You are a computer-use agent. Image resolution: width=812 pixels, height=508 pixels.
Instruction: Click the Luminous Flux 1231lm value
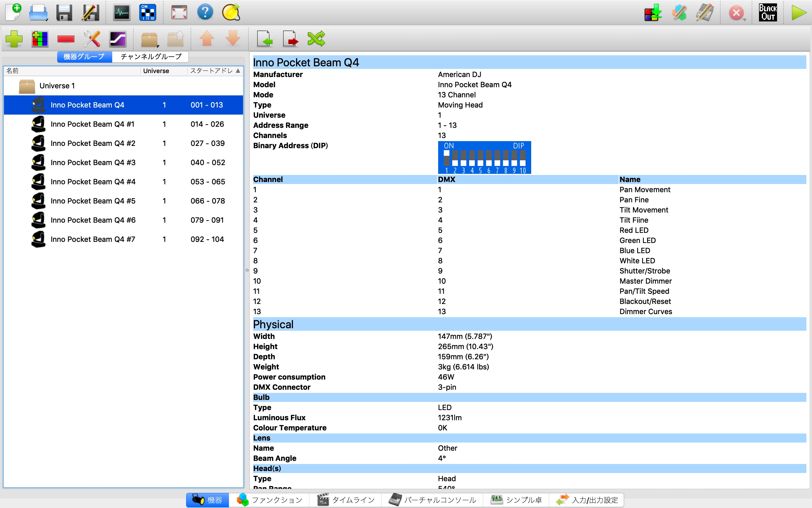click(450, 418)
